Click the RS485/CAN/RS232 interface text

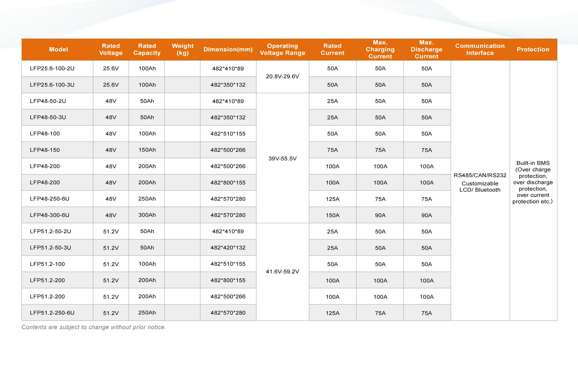pos(480,175)
